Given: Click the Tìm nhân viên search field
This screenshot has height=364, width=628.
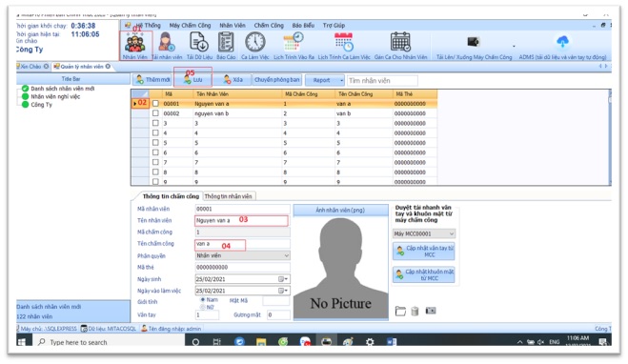Looking at the screenshot, I should (382, 80).
